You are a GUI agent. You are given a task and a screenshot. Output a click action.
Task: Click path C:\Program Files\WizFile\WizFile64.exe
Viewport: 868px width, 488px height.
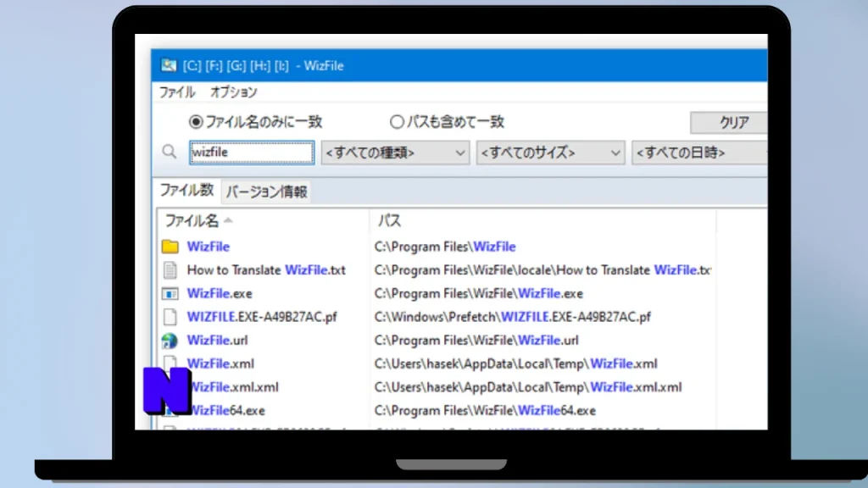point(485,411)
